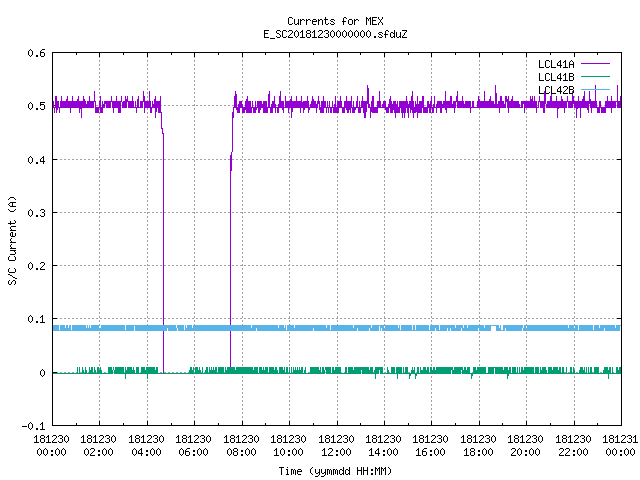Click the x-axis time label '14:00'
640x480 pixels.
point(383,452)
